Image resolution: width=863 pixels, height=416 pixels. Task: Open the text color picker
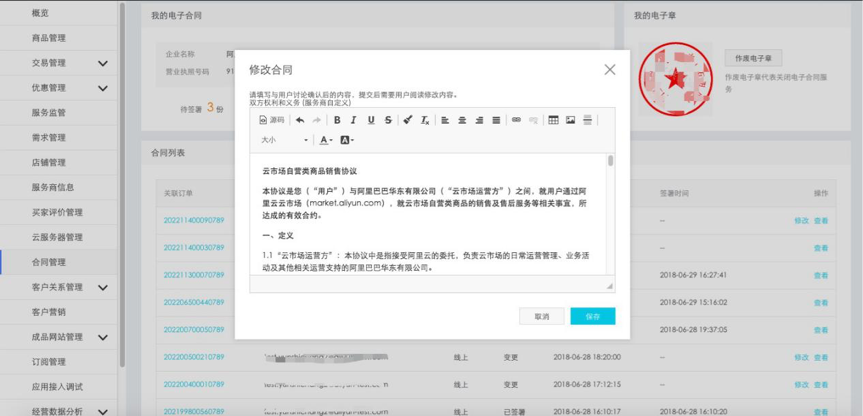[326, 140]
